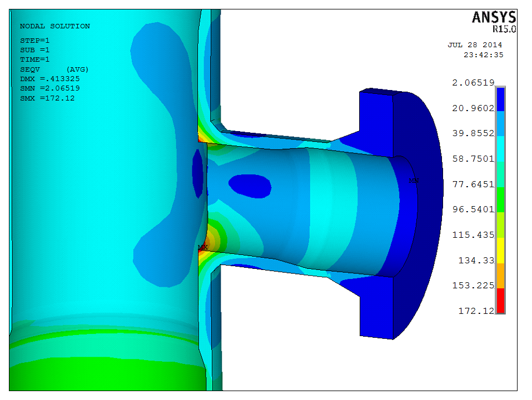The width and height of the screenshot is (532, 400).
Task: Click the orange legend color band
Action: (x=500, y=276)
